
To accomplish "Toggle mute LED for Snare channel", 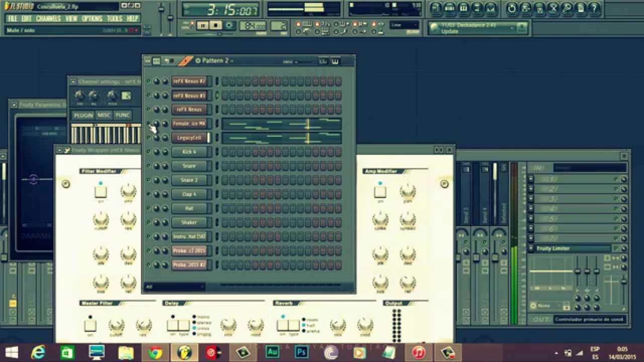I will pyautogui.click(x=148, y=165).
